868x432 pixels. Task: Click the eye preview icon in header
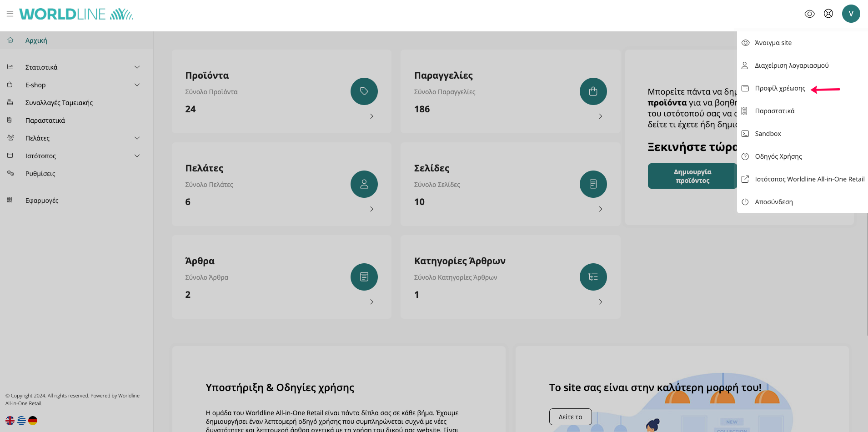pyautogui.click(x=809, y=14)
